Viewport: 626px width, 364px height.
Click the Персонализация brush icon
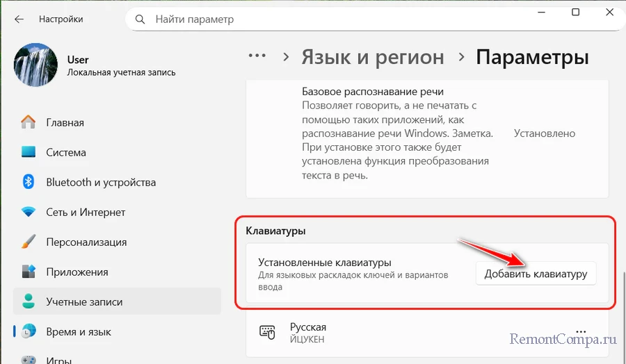[29, 242]
